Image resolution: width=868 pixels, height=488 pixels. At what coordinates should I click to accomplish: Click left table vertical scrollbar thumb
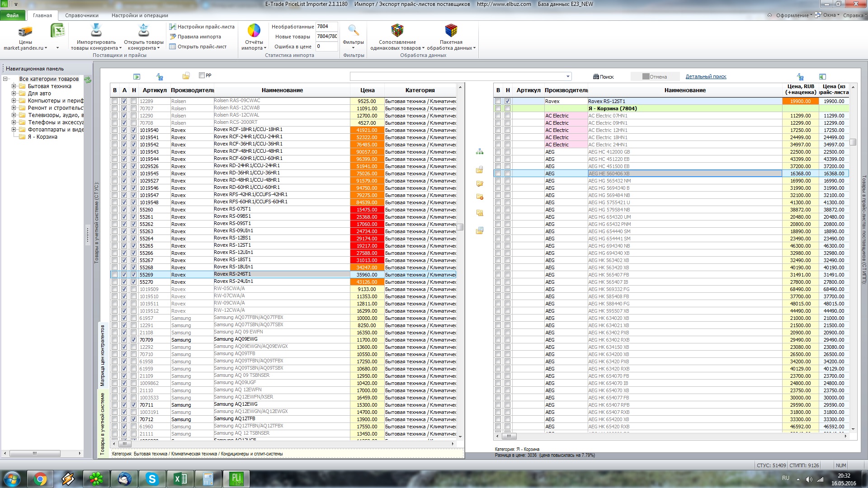click(460, 227)
